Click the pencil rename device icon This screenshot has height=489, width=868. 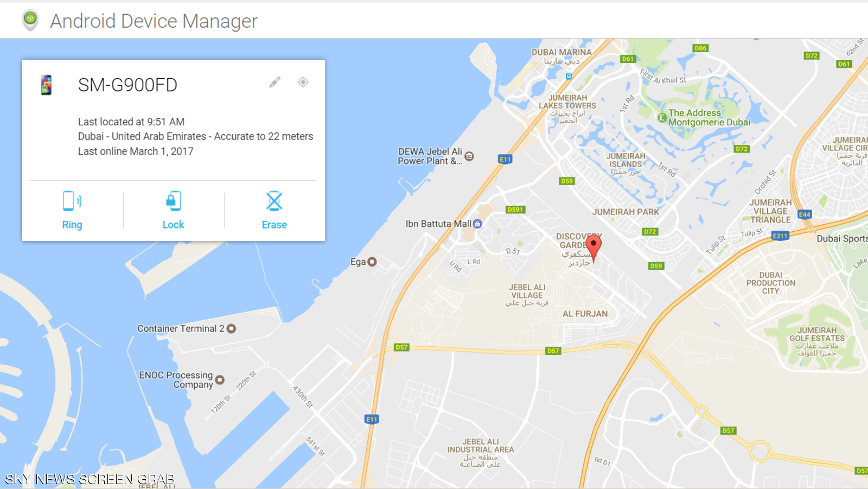coord(275,82)
